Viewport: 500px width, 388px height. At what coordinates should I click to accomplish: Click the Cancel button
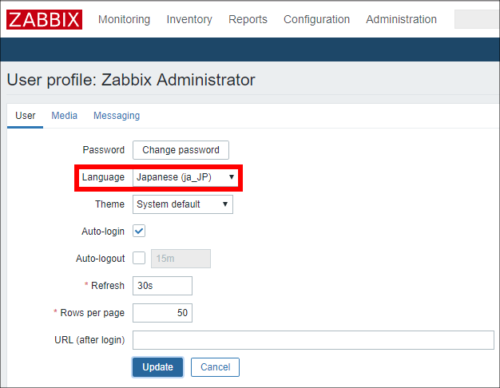coord(215,367)
